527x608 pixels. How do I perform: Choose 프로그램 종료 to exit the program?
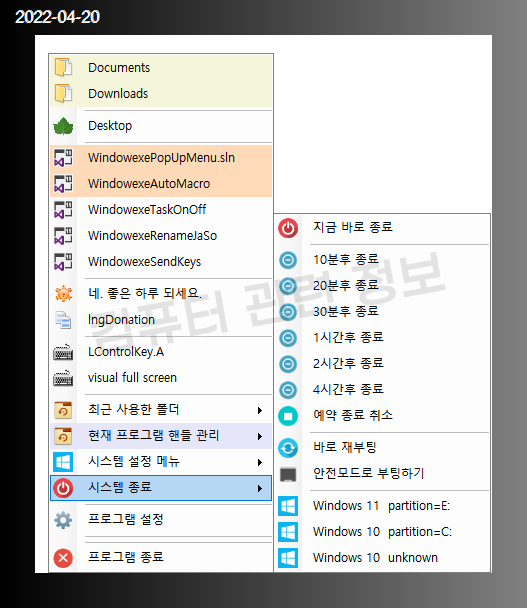click(161, 558)
